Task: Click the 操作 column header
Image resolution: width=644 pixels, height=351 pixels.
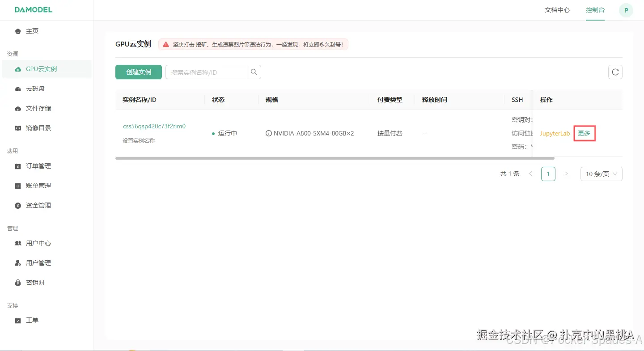Action: 547,100
